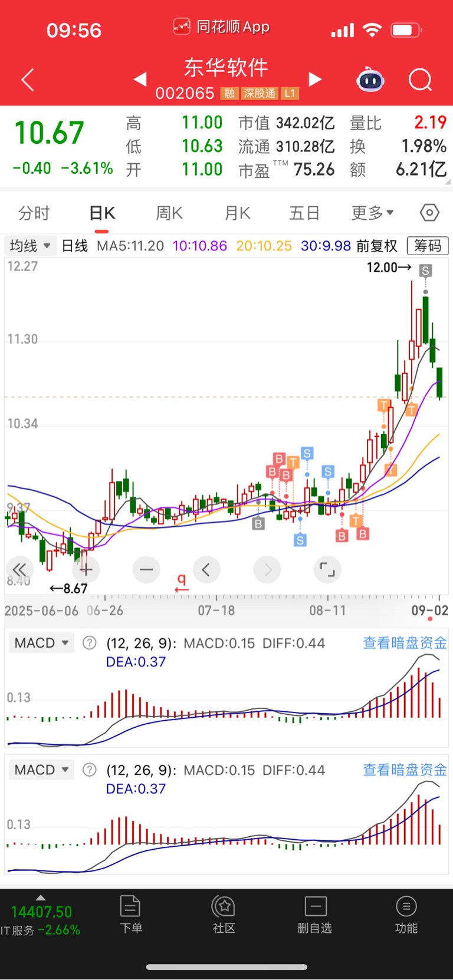Tap the 日线 period label
The width and height of the screenshot is (453, 980).
[x=75, y=246]
